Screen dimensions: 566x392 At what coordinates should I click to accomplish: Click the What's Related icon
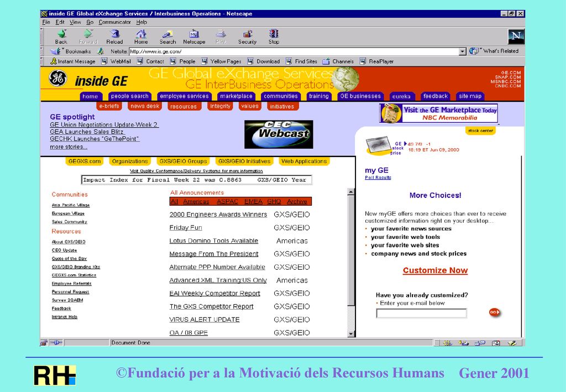pyautogui.click(x=474, y=51)
